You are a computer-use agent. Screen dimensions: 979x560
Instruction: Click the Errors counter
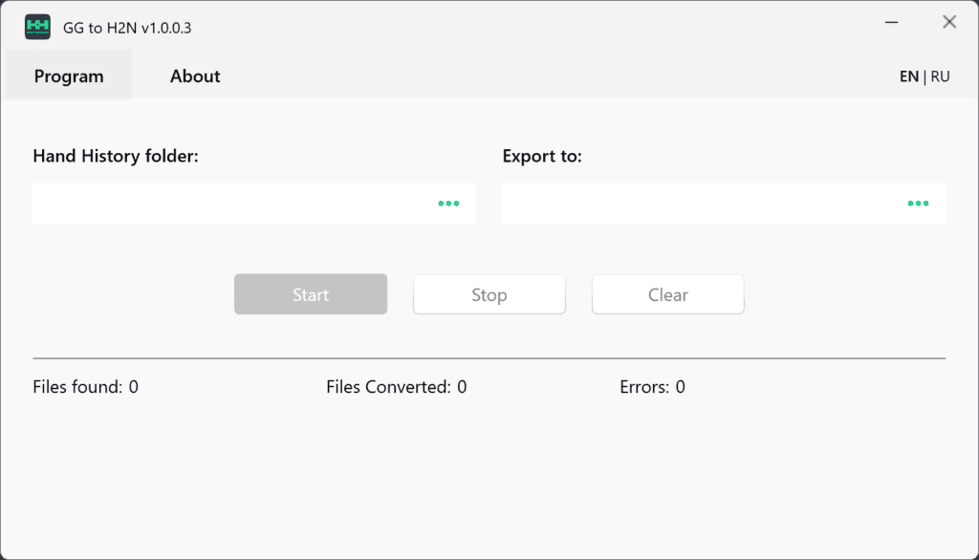click(x=652, y=387)
